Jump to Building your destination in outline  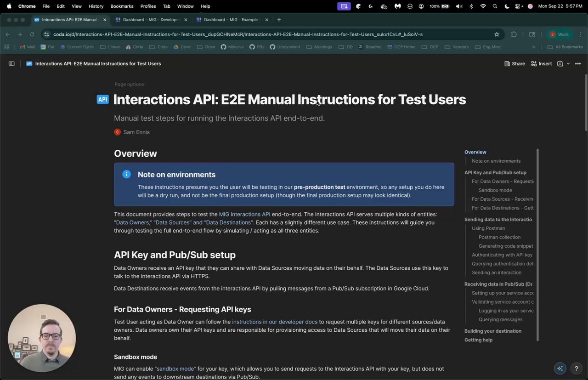pos(493,331)
